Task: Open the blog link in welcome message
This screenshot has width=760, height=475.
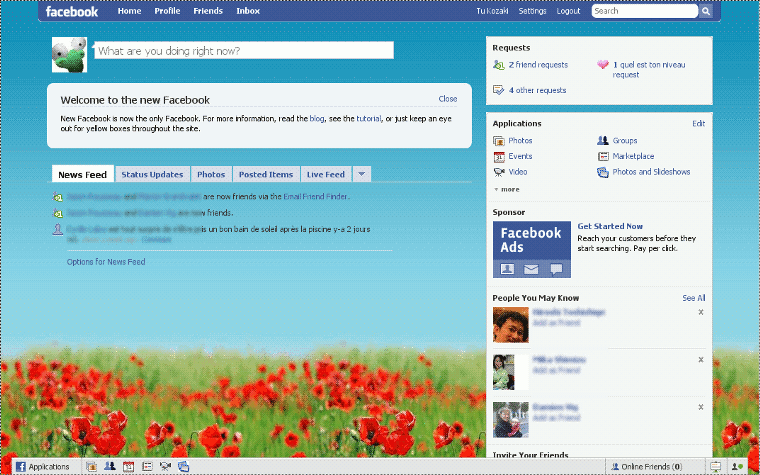Action: [x=317, y=118]
